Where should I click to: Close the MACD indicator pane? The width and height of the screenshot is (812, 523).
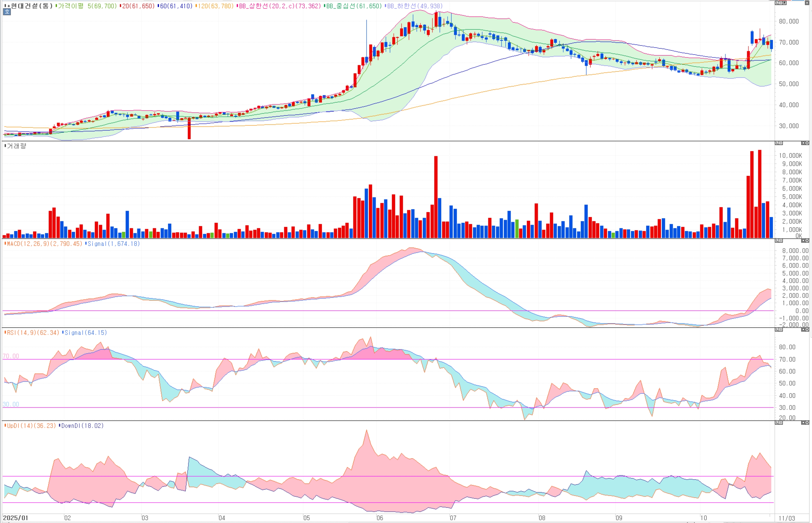(x=807, y=240)
